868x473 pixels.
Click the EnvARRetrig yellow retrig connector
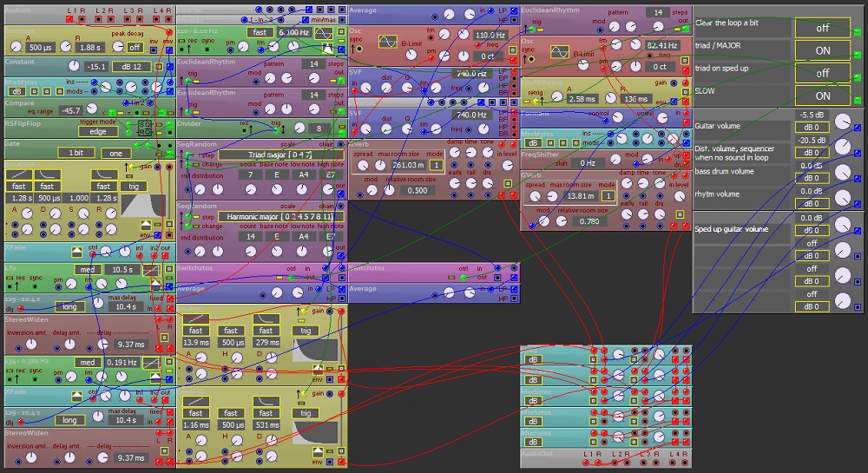536,101
